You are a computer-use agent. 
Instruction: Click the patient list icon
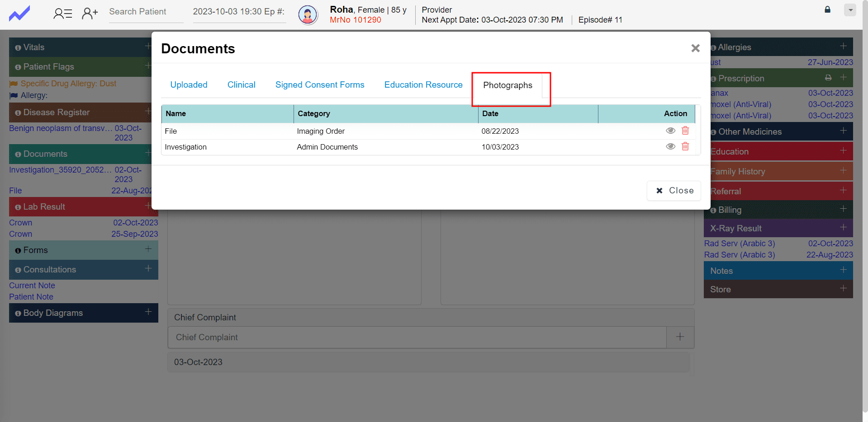click(62, 14)
